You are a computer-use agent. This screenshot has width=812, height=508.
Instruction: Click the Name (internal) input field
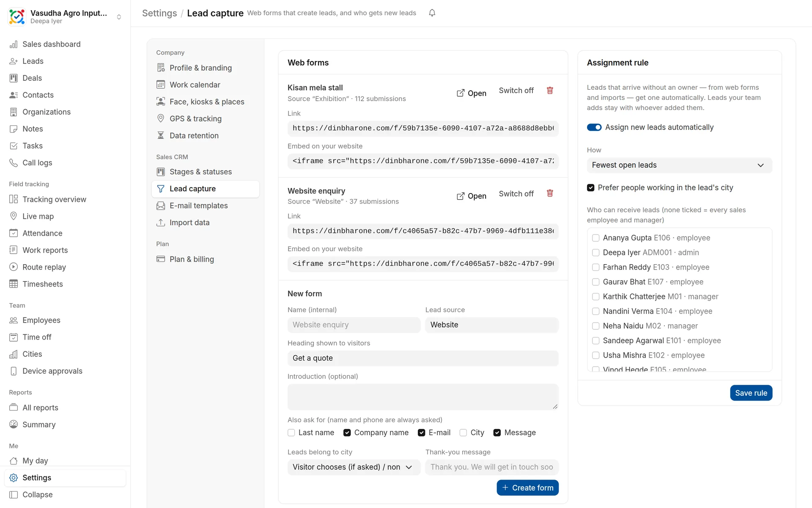(354, 325)
